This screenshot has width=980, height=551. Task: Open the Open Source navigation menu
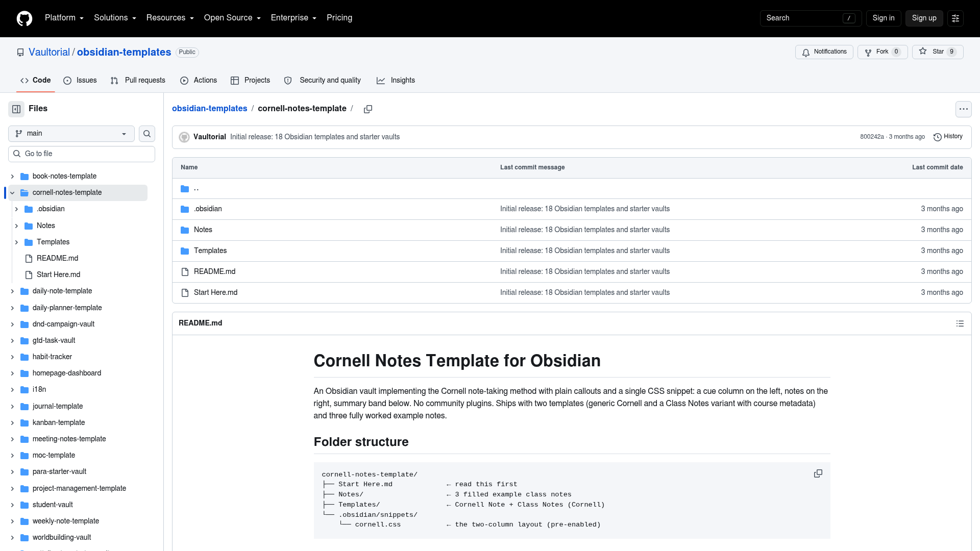[x=232, y=18]
